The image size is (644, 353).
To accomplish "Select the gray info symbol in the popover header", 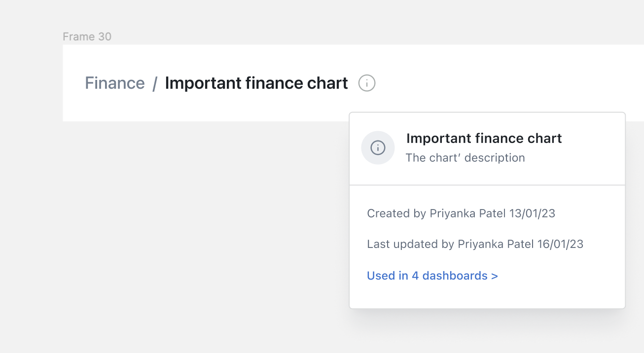I will [x=378, y=147].
